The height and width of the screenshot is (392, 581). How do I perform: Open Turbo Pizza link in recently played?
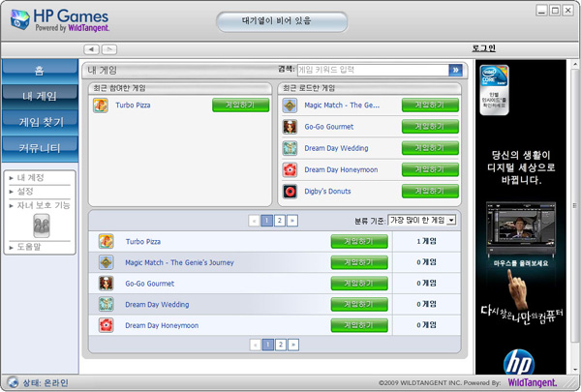tap(133, 106)
